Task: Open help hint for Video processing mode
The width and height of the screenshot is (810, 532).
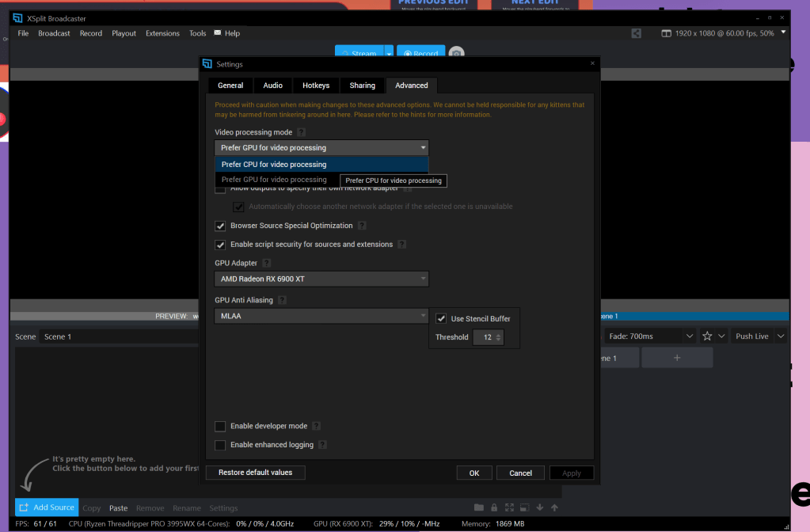Action: pyautogui.click(x=301, y=132)
